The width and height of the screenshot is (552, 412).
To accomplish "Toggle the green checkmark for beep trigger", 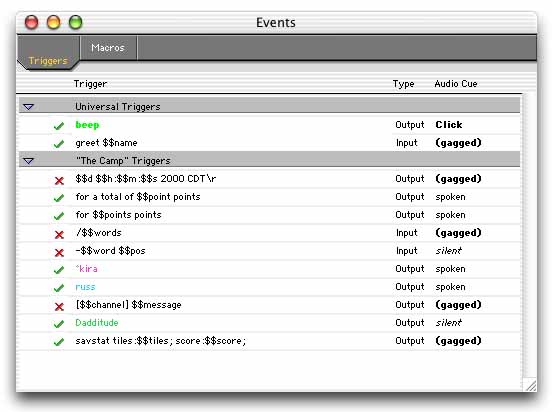I will click(59, 125).
